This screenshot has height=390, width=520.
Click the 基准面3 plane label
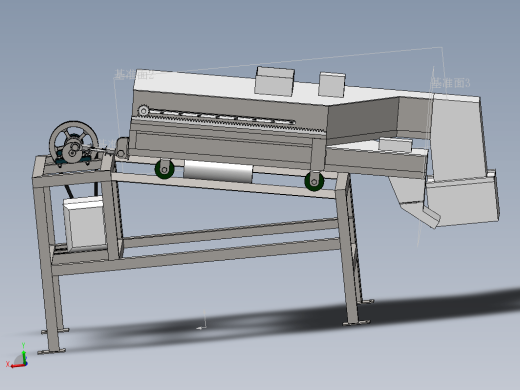[451, 83]
